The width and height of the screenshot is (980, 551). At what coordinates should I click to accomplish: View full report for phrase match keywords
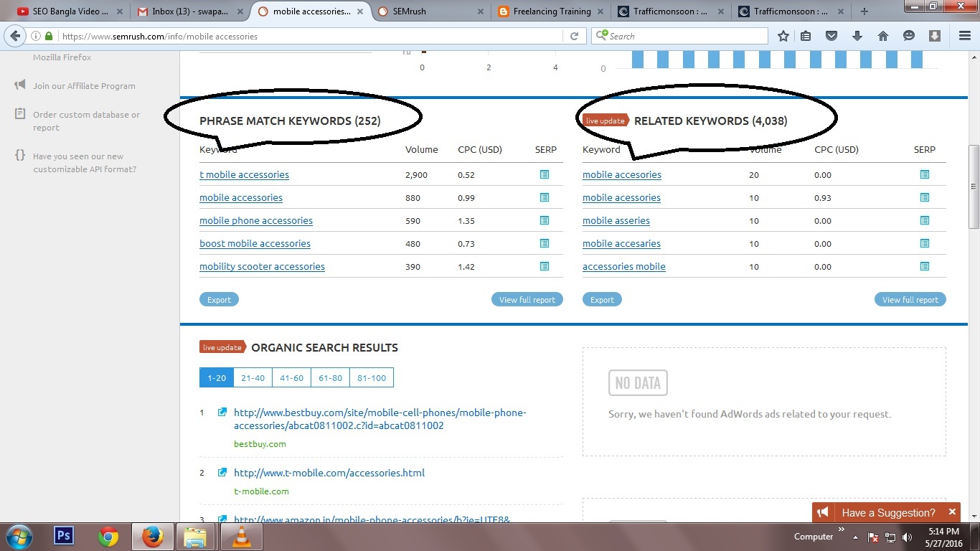click(527, 299)
